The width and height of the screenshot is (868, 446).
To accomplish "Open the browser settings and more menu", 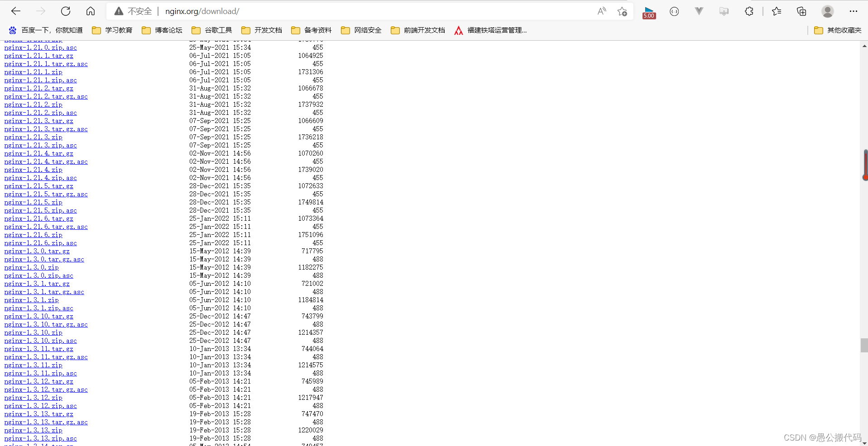I will point(854,11).
